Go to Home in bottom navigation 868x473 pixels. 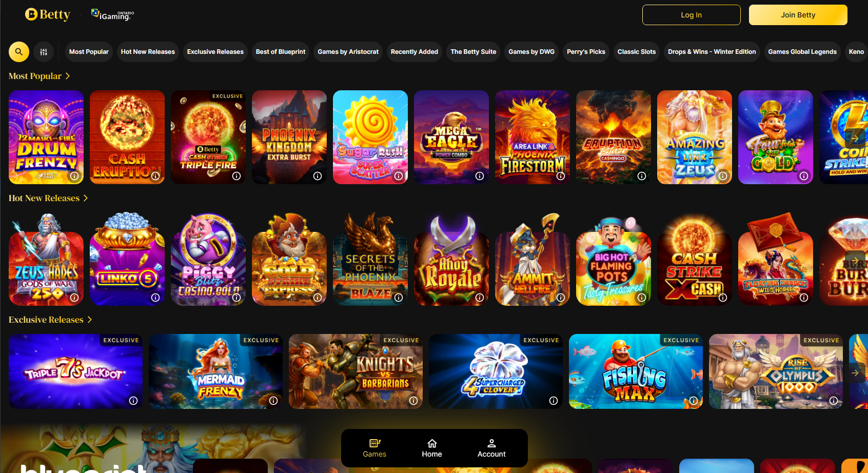point(432,448)
